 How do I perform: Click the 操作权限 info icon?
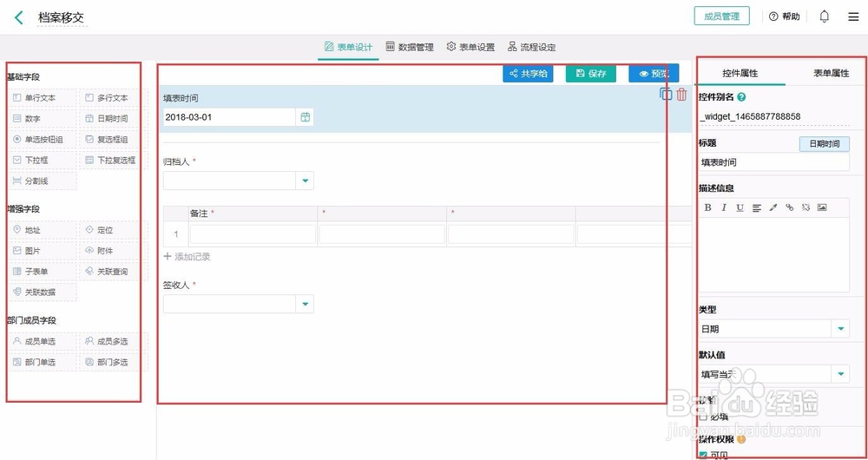click(743, 439)
